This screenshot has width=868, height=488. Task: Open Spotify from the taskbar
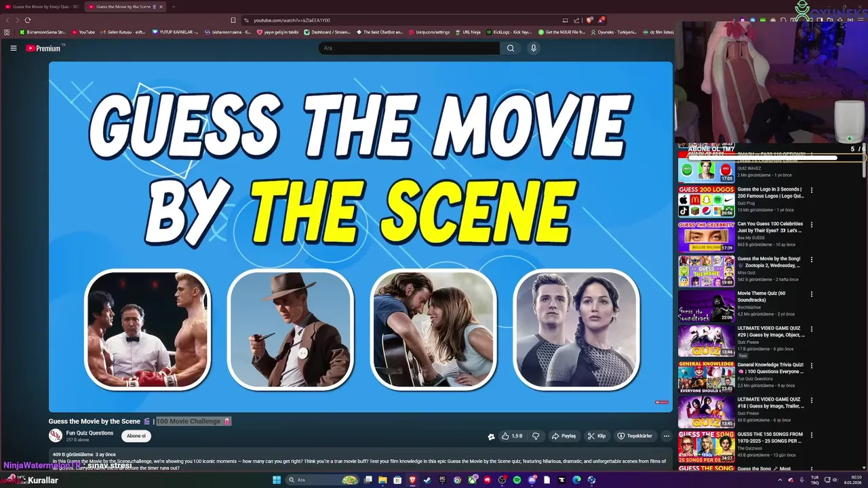pos(517,480)
